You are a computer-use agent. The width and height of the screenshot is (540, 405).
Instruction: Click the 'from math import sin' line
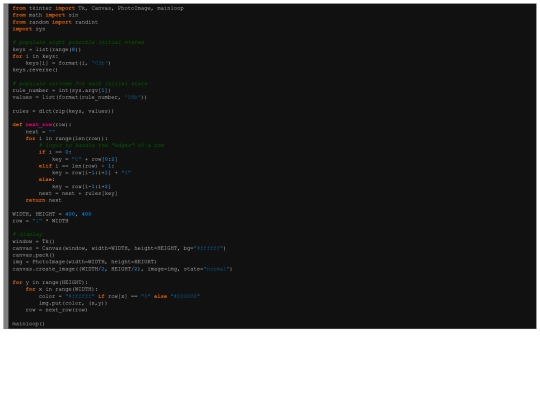(45, 15)
